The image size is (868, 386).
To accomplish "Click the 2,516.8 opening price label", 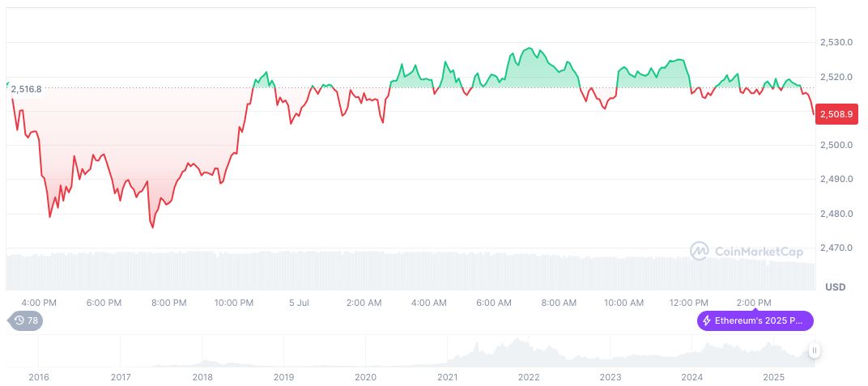I will click(x=26, y=89).
